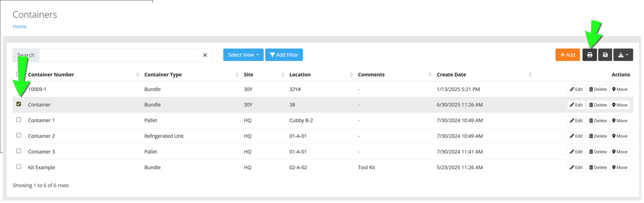The image size is (644, 203).
Task: Delete the Kit Example row
Action: point(598,168)
